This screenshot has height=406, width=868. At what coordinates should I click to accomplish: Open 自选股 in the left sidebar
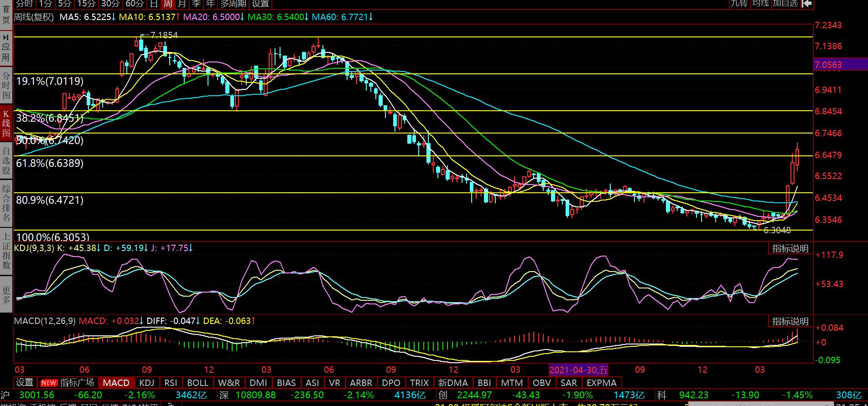coord(6,161)
